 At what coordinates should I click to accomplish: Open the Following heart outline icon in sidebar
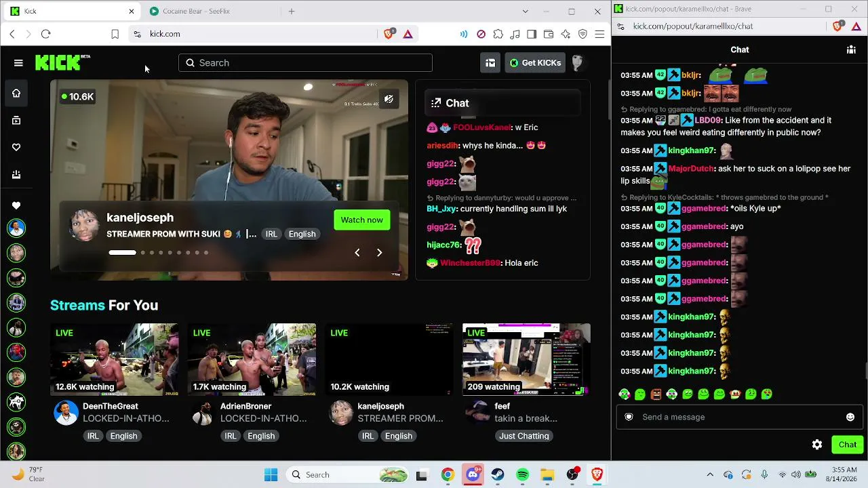pyautogui.click(x=16, y=147)
